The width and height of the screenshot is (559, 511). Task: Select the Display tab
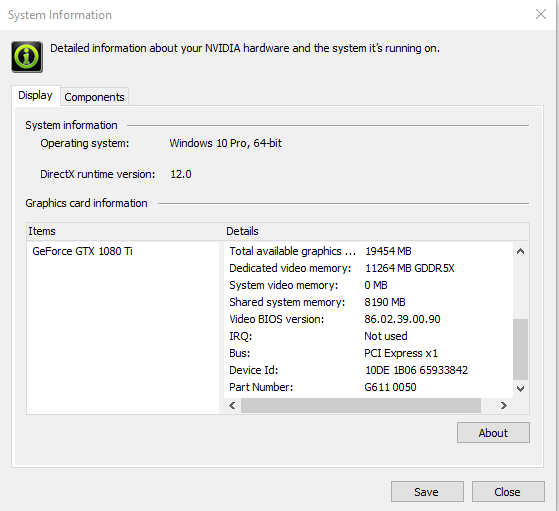click(35, 95)
